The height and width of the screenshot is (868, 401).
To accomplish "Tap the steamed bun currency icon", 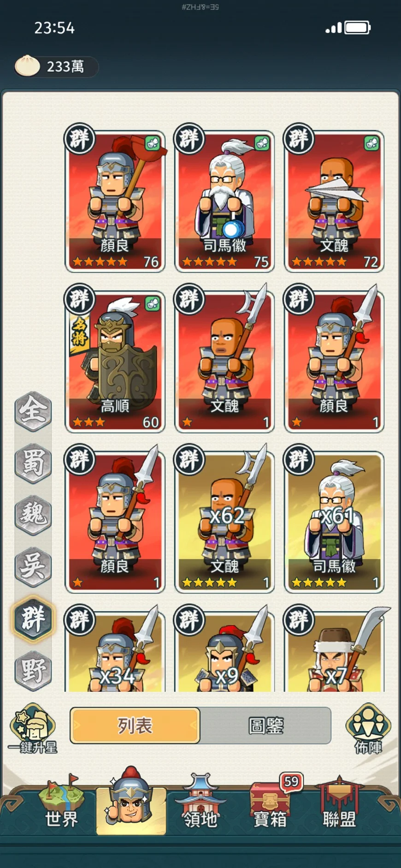I will 28,66.
